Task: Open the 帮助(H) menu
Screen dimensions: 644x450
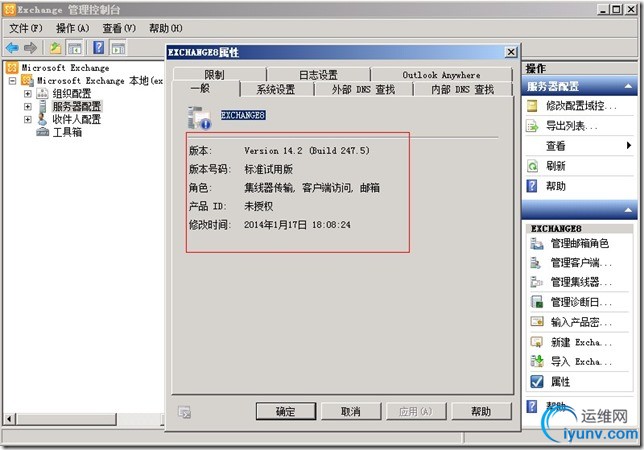Action: 166,28
